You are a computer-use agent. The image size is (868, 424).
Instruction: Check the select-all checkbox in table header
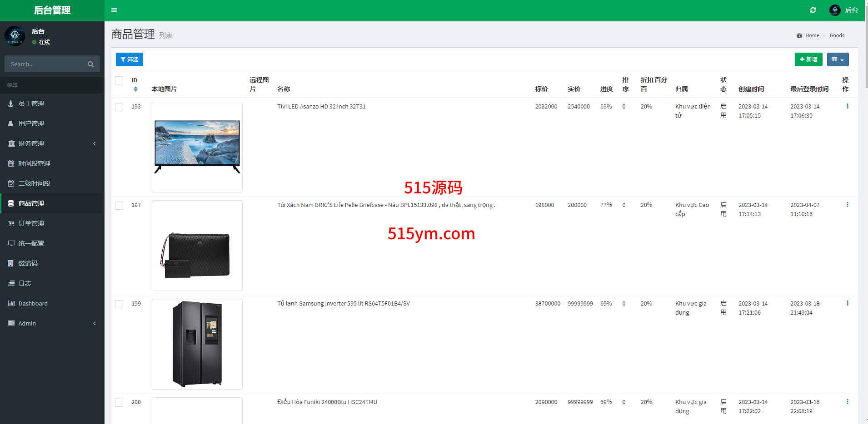tap(119, 80)
